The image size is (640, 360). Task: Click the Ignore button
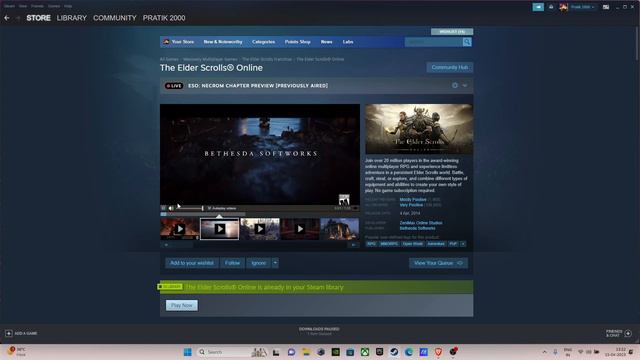(x=259, y=263)
